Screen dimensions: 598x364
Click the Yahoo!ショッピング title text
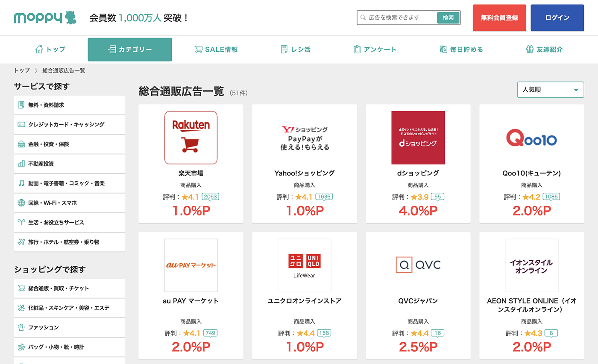(x=305, y=173)
